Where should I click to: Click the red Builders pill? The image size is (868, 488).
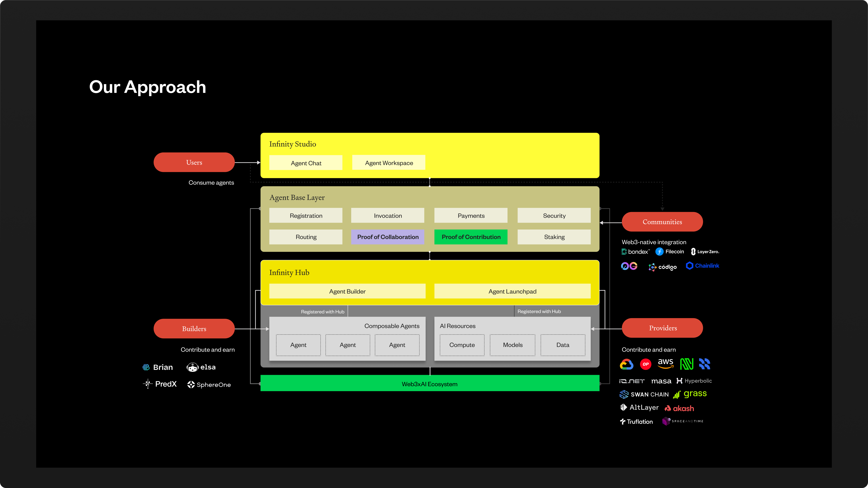(x=194, y=329)
